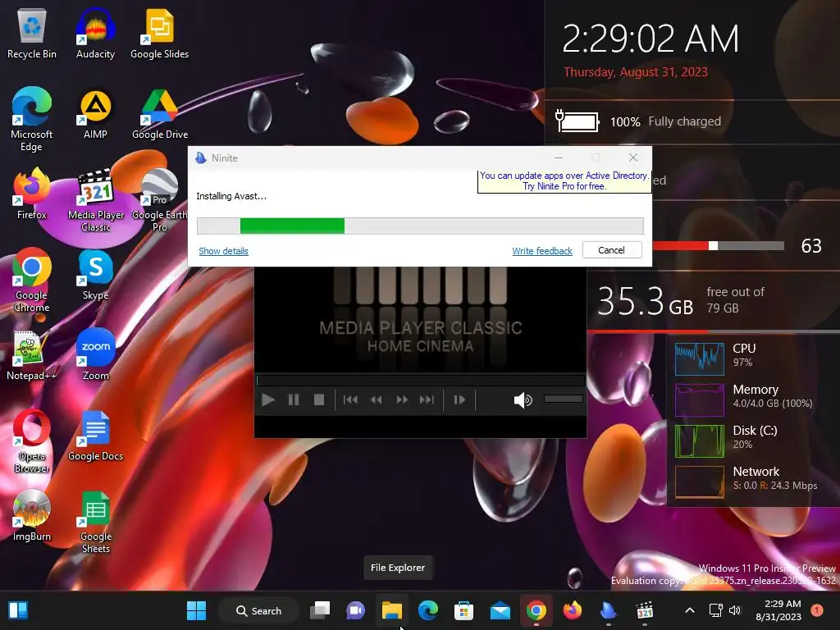Open Microsoft Store from the taskbar
The image size is (840, 630).
click(463, 610)
